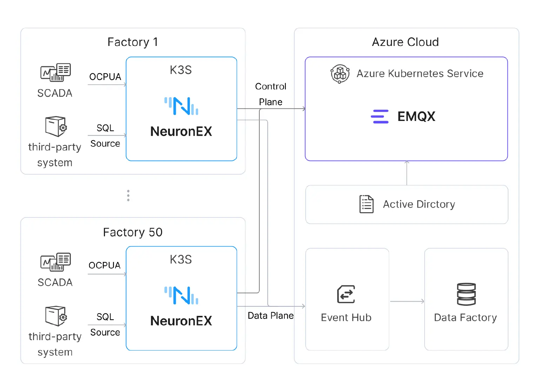Click the vertical ellipsis between factories
539x392 pixels.
click(x=128, y=196)
